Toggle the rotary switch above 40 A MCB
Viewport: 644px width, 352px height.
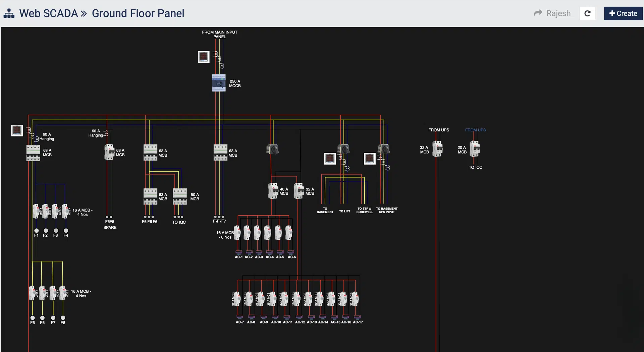pos(273,149)
